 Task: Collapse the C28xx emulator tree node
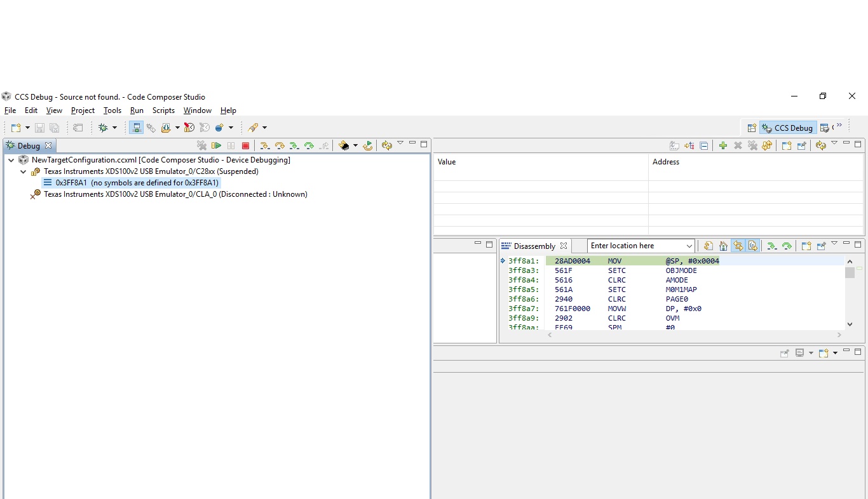tap(24, 171)
